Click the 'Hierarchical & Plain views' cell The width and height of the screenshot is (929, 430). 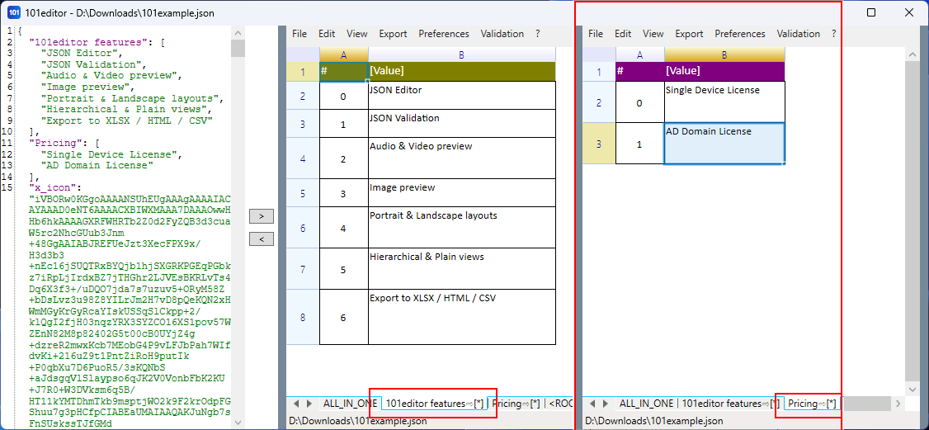tap(462, 268)
